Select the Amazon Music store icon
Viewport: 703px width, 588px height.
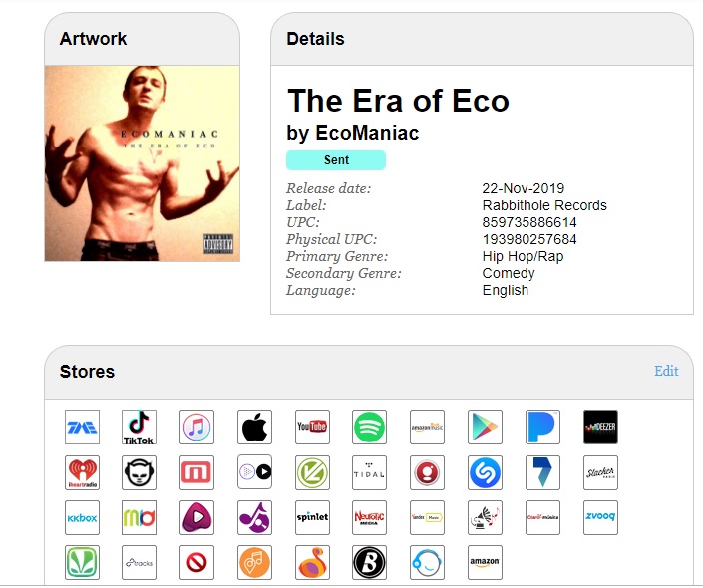pyautogui.click(x=427, y=427)
